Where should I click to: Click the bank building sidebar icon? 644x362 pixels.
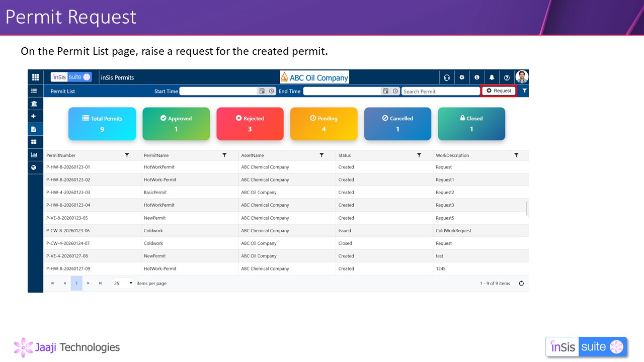pyautogui.click(x=34, y=104)
